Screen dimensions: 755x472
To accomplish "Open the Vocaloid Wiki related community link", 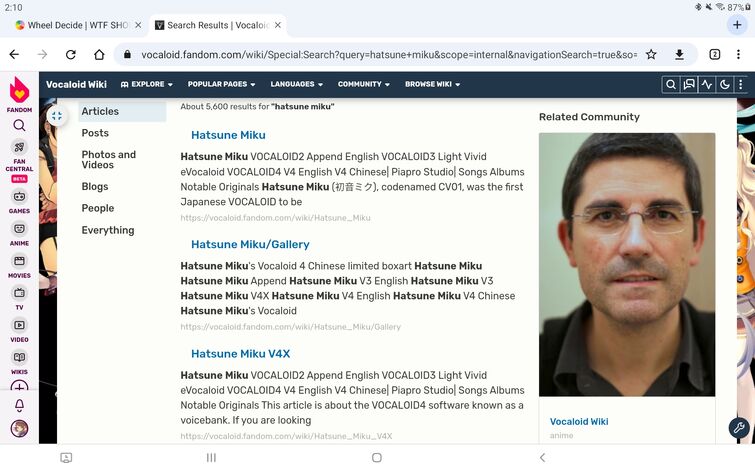I will click(x=579, y=421).
